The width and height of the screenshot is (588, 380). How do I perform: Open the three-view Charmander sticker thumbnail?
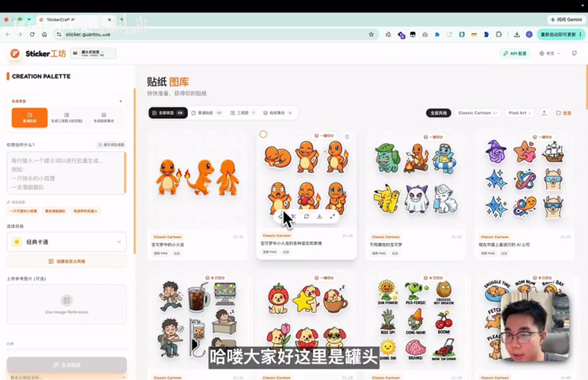(x=197, y=179)
